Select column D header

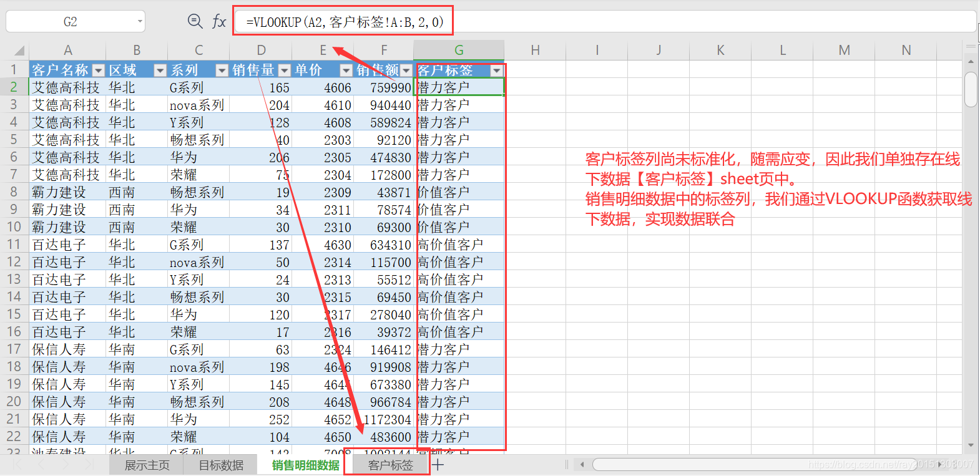pos(261,50)
